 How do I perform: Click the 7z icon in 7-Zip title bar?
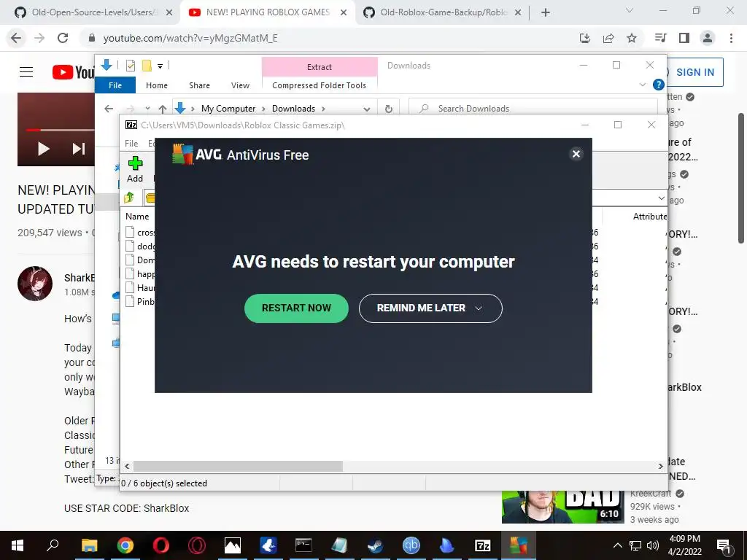coord(131,125)
